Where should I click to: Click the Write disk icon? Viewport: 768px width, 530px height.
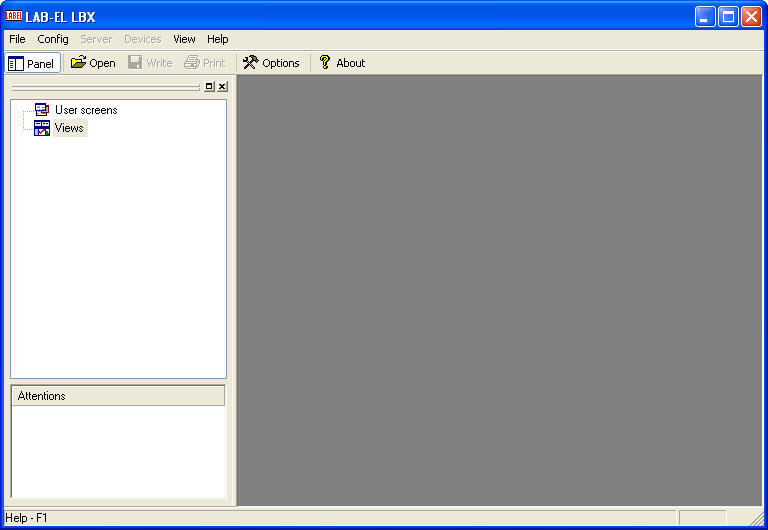coord(135,62)
